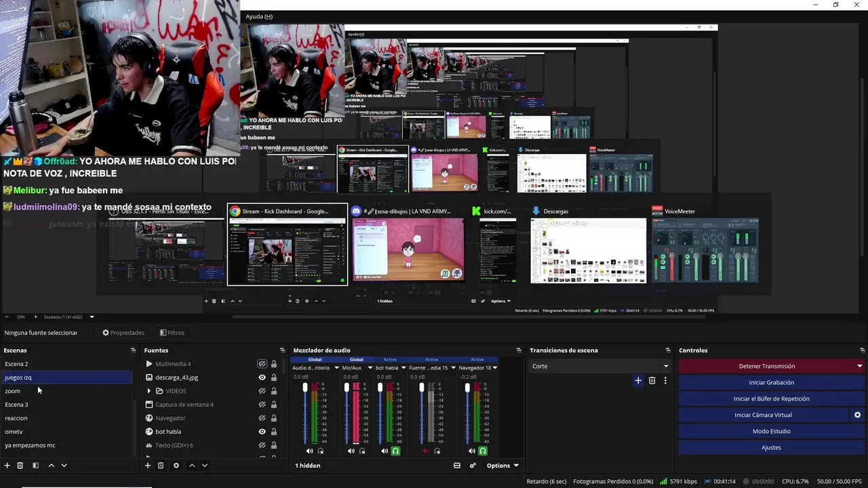Select the ometv scene
Image resolution: width=868 pixels, height=488 pixels.
tap(68, 432)
